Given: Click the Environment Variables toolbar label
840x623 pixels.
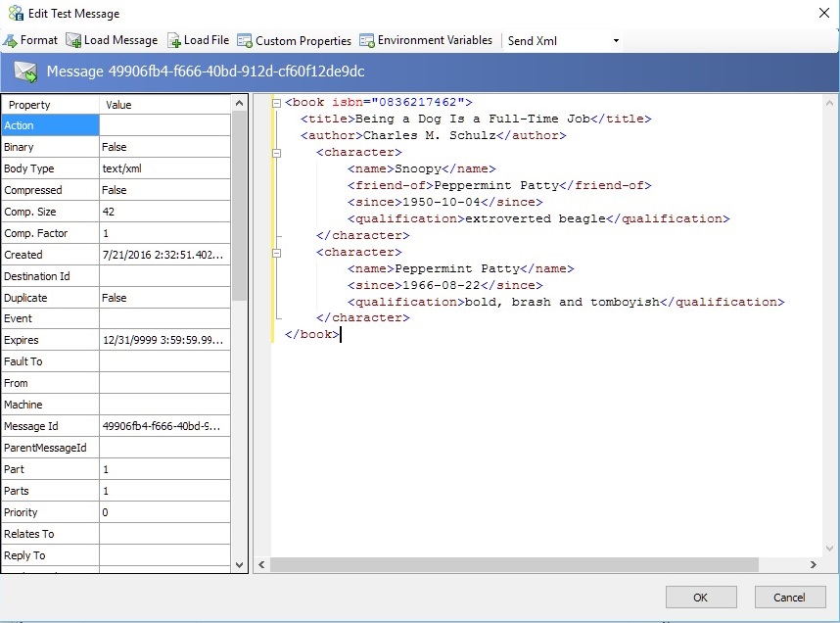Looking at the screenshot, I should click(x=435, y=40).
